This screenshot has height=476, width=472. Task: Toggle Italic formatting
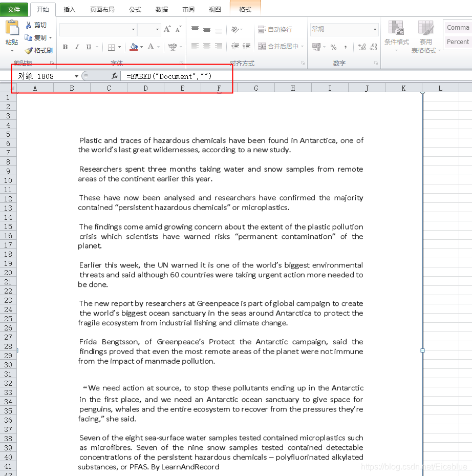pos(77,47)
